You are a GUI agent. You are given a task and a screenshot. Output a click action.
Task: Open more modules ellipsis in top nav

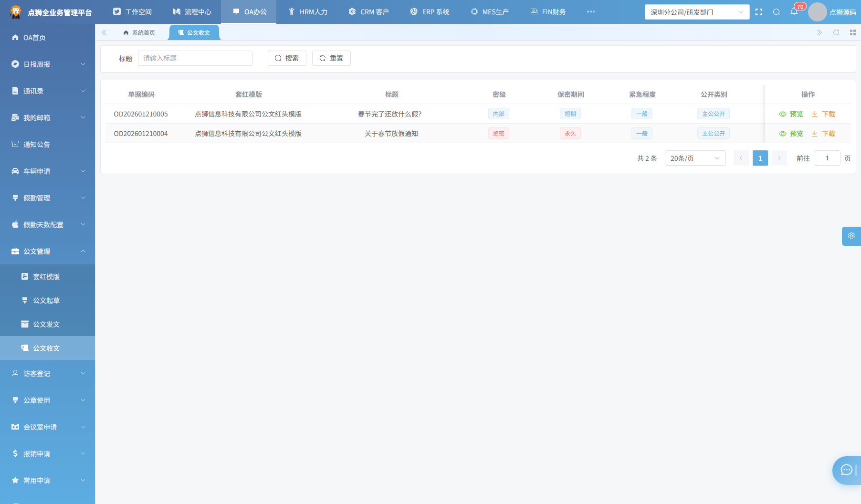pos(591,12)
